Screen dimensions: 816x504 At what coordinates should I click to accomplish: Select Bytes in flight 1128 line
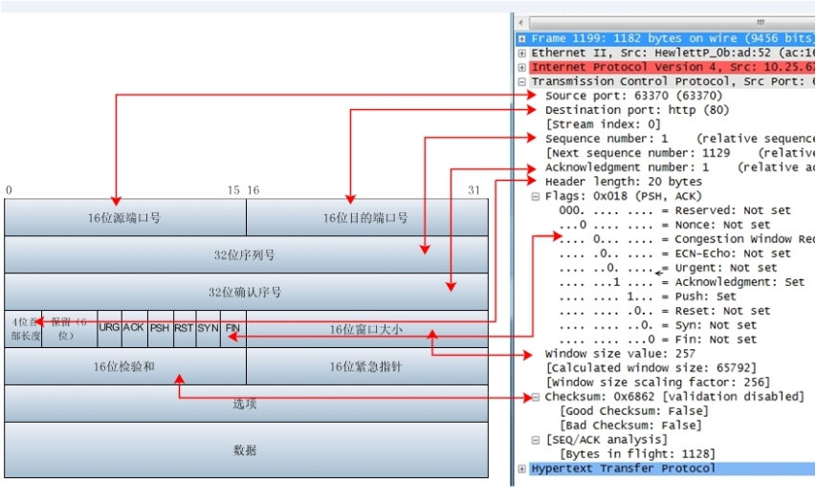point(637,454)
